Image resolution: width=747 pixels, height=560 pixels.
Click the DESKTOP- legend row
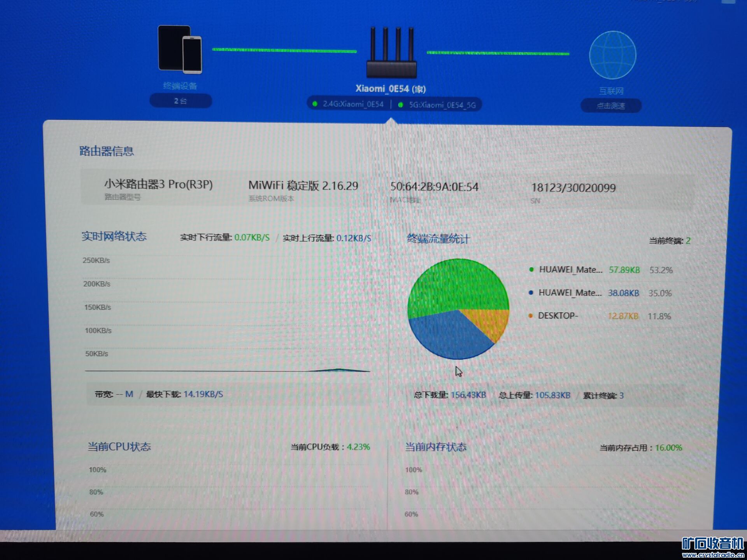pos(599,316)
